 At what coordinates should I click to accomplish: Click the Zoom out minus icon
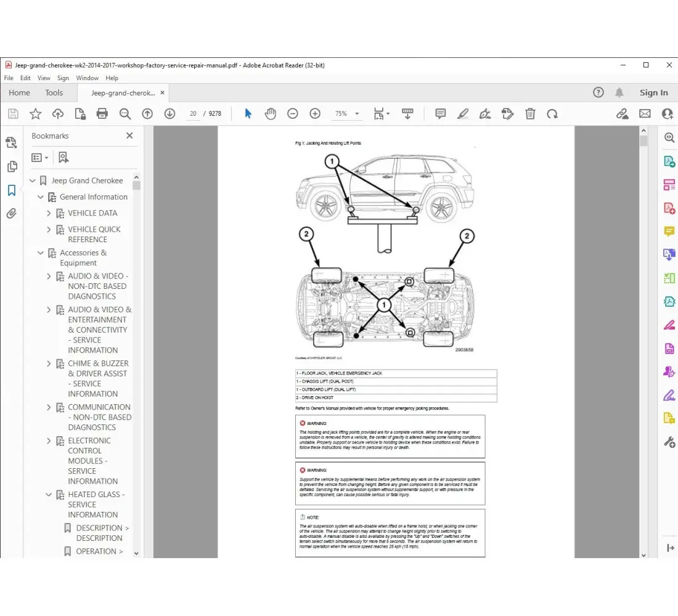[293, 113]
